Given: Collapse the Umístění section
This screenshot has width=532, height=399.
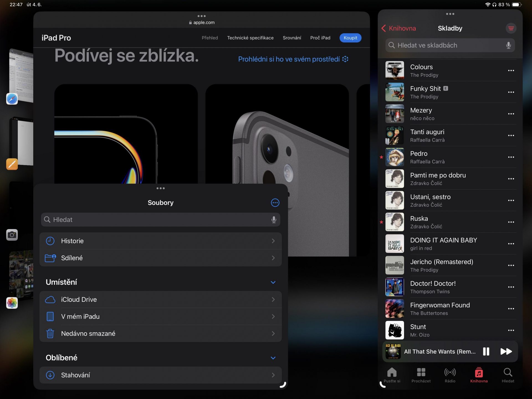Looking at the screenshot, I should (x=273, y=282).
